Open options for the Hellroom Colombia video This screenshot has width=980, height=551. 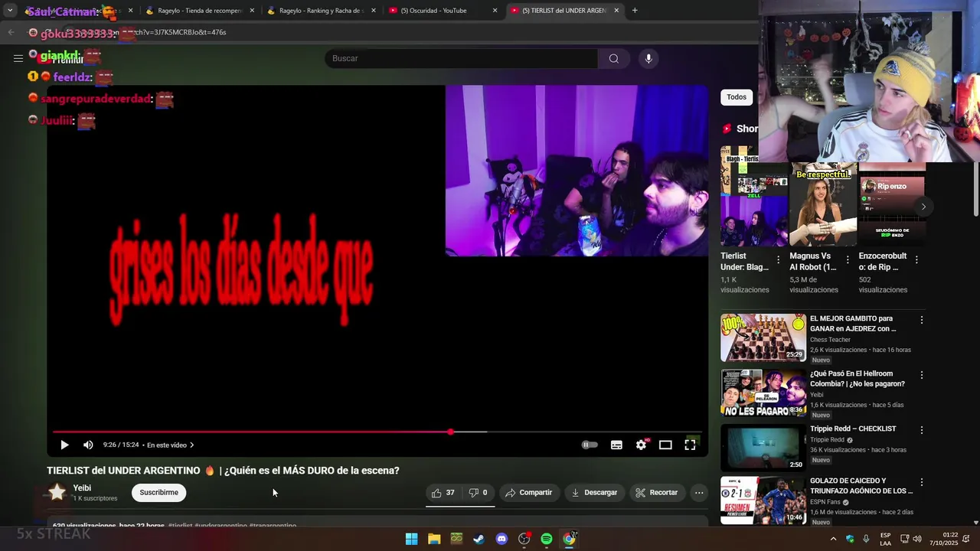(922, 375)
